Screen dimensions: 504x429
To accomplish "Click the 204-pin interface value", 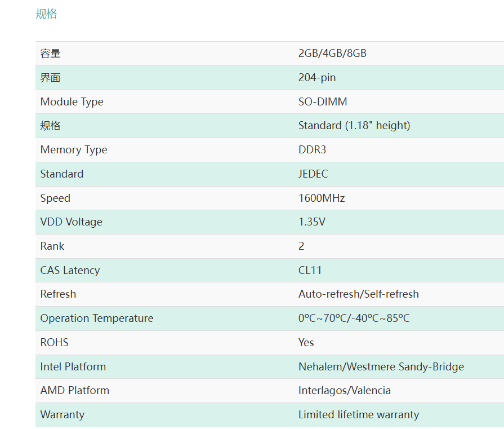I will pyautogui.click(x=317, y=78).
